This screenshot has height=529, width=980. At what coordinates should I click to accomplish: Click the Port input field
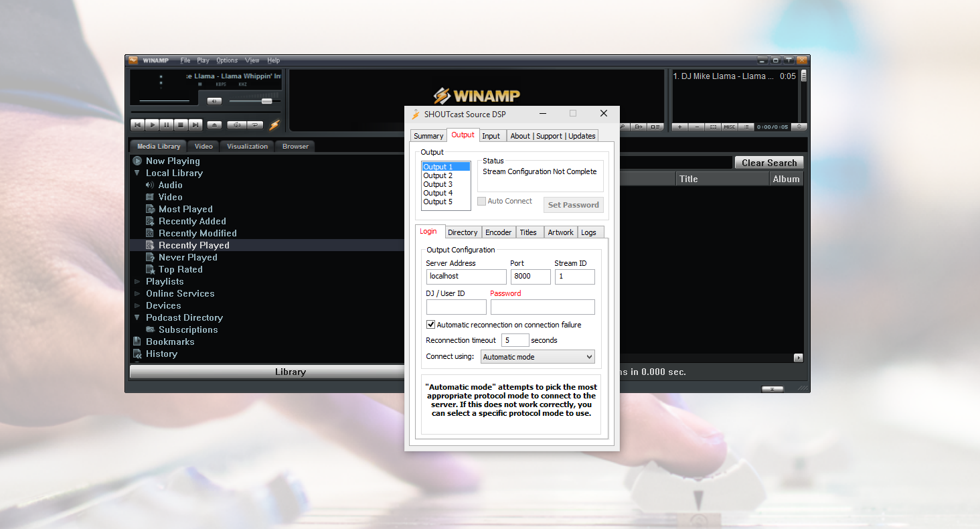pos(530,277)
